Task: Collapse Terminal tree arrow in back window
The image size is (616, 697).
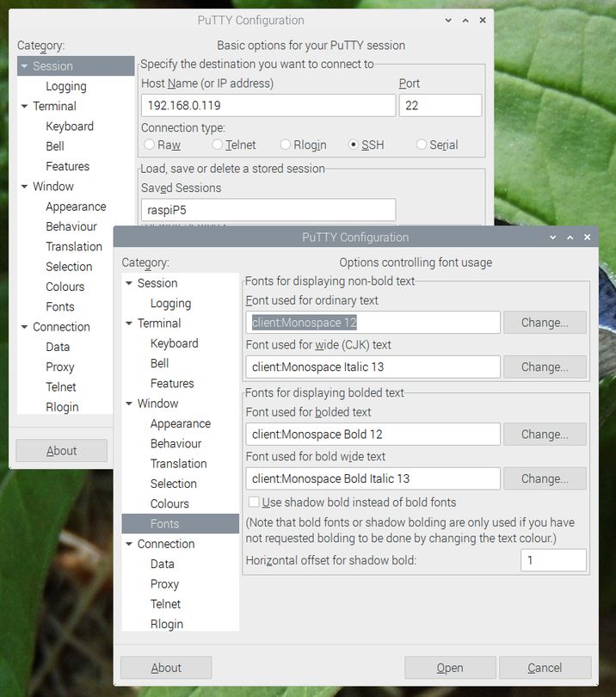Action: click(24, 106)
